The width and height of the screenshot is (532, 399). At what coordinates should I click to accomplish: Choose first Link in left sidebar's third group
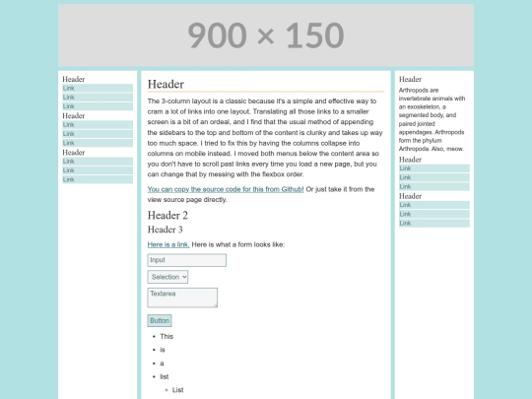(98, 162)
